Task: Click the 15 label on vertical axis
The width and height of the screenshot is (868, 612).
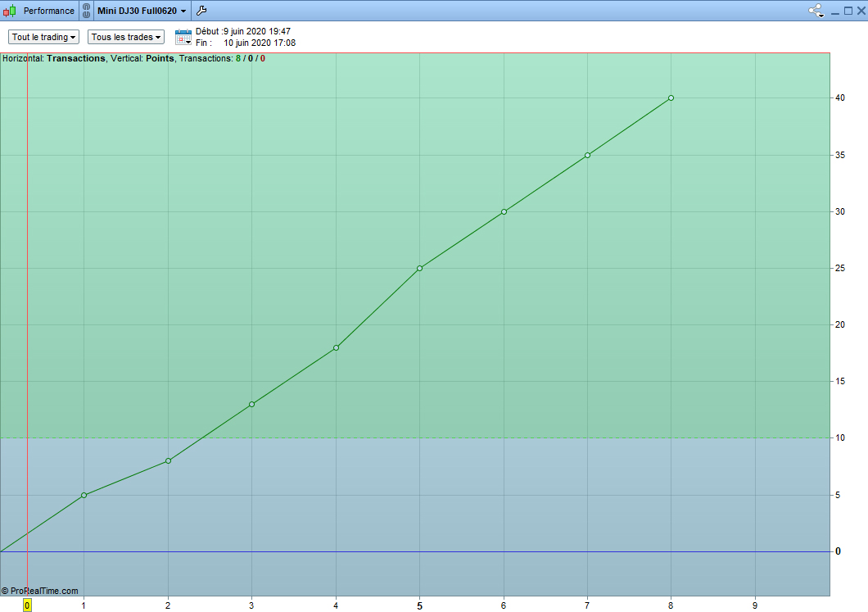Action: coord(840,381)
